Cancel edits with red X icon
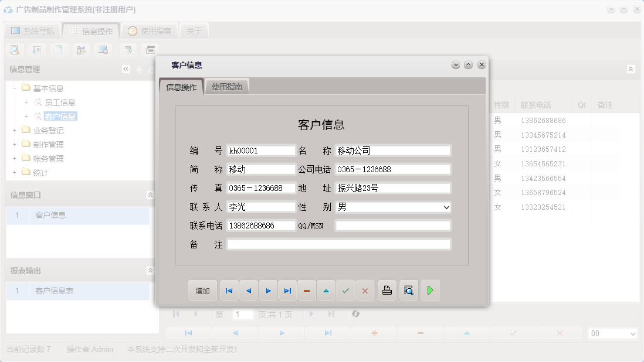Image resolution: width=644 pixels, height=362 pixels. tap(365, 290)
